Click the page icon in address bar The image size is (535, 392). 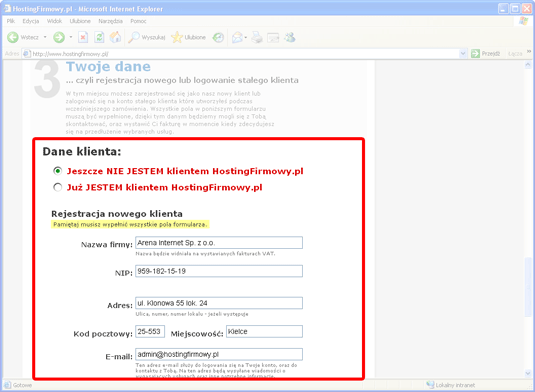click(x=27, y=54)
